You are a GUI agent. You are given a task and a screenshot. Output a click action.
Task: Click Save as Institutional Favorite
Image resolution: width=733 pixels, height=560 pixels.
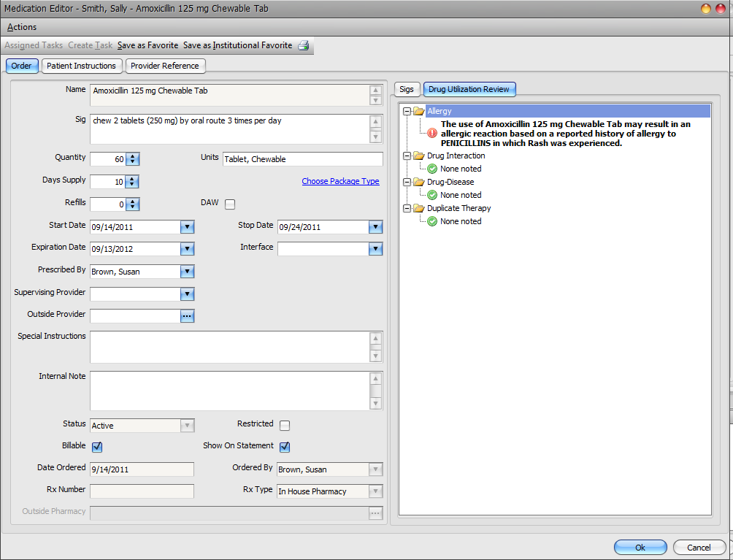pos(237,45)
